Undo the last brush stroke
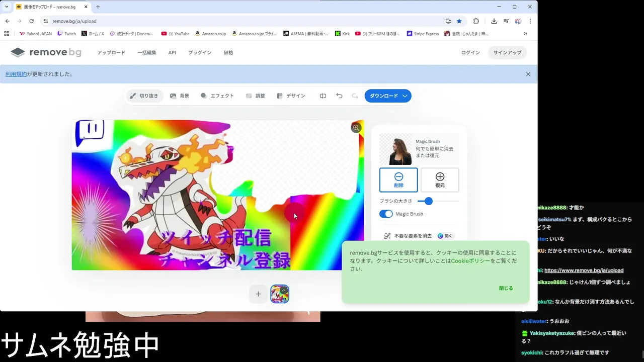 (339, 96)
